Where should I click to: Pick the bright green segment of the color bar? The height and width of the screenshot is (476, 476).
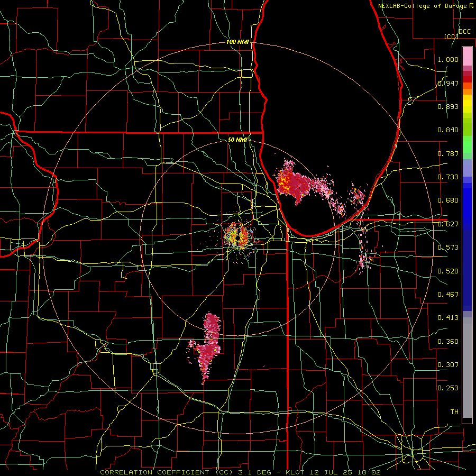[x=467, y=145]
